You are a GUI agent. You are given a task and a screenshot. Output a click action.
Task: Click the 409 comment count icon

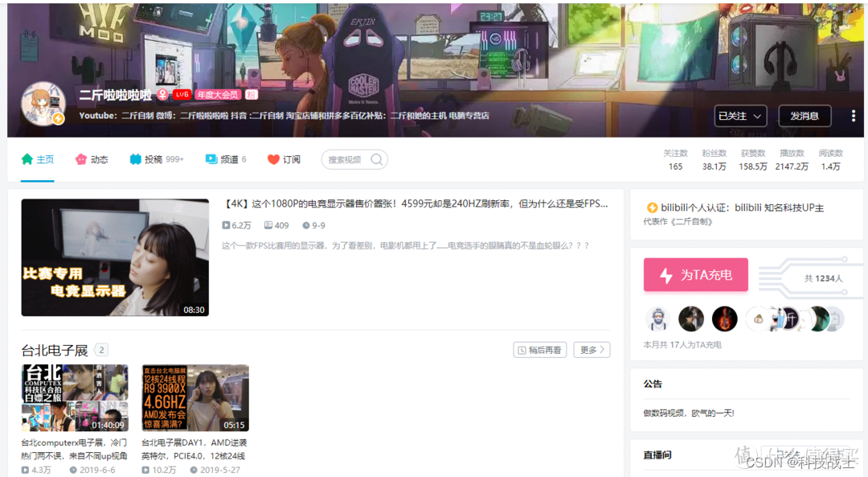tap(268, 225)
